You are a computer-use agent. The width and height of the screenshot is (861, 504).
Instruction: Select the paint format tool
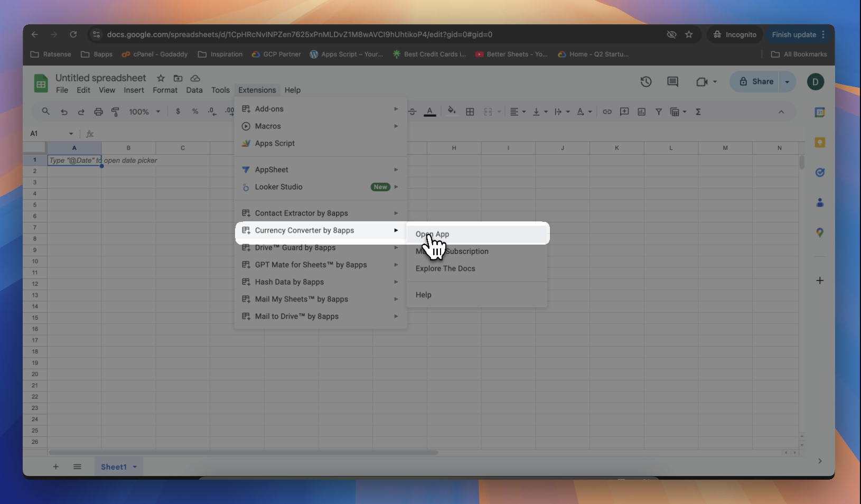tap(115, 112)
